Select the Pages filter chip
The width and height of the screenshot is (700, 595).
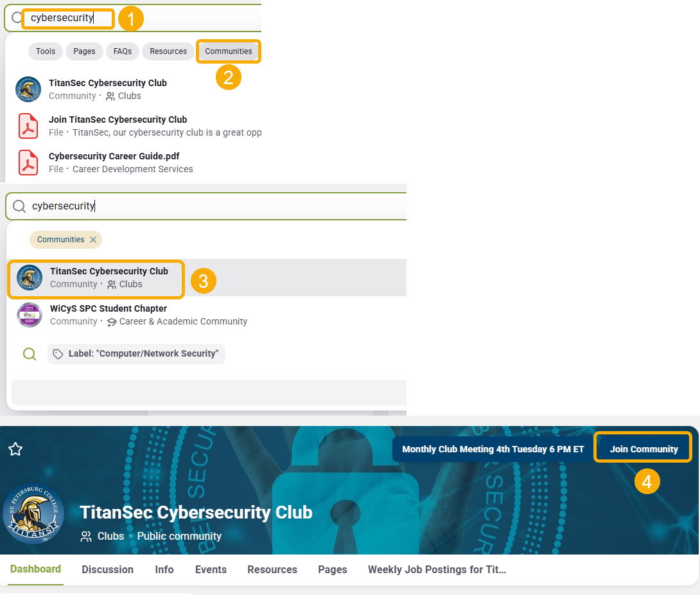pos(84,51)
